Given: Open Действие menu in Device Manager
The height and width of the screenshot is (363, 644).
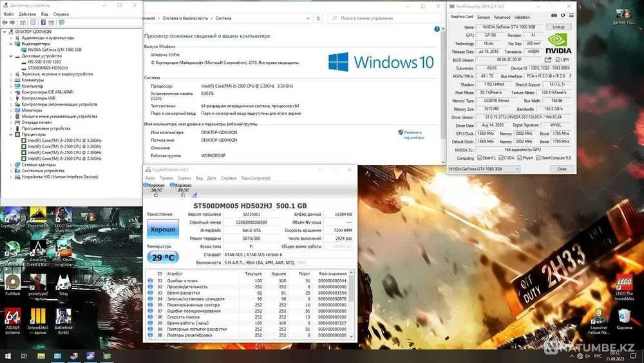Looking at the screenshot, I should tap(27, 14).
